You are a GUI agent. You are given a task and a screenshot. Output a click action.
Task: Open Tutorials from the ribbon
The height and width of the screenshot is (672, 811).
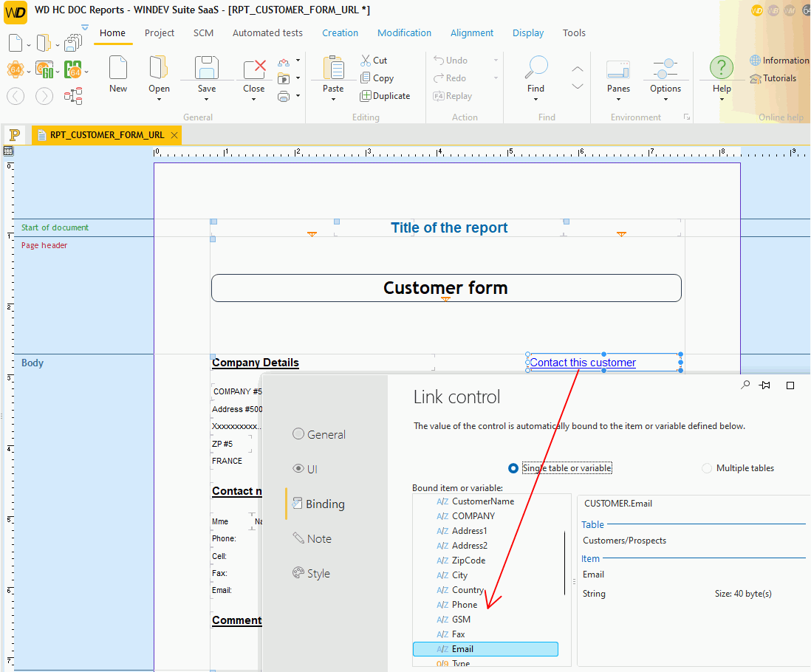pyautogui.click(x=773, y=78)
